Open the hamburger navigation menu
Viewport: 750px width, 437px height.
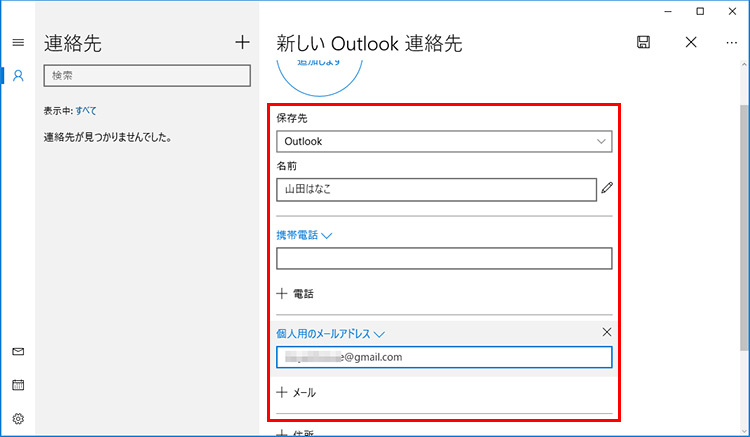point(18,43)
